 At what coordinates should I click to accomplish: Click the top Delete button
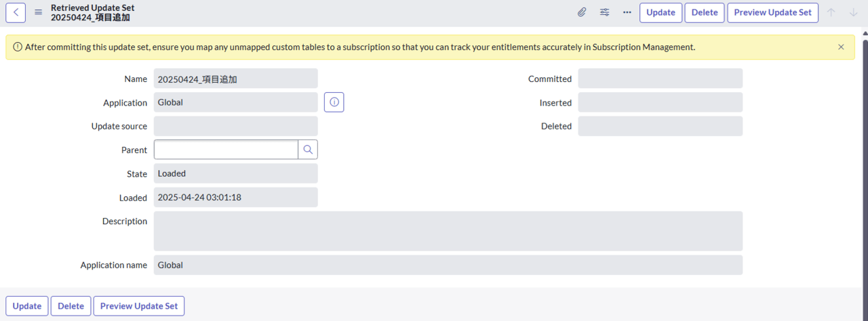[705, 12]
